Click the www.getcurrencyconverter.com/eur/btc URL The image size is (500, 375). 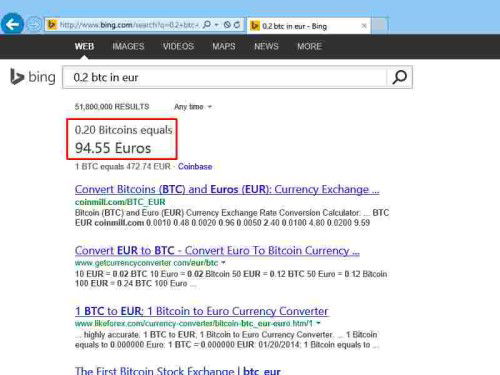146,263
